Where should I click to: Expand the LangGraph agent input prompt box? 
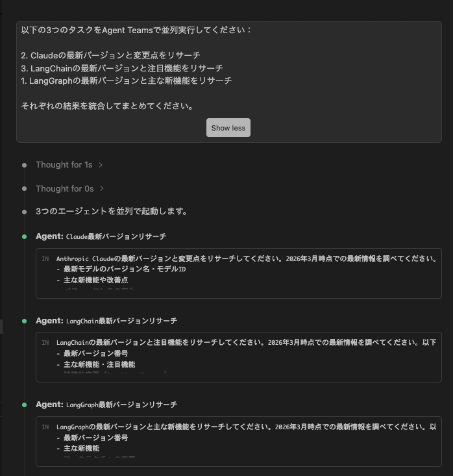[x=238, y=442]
